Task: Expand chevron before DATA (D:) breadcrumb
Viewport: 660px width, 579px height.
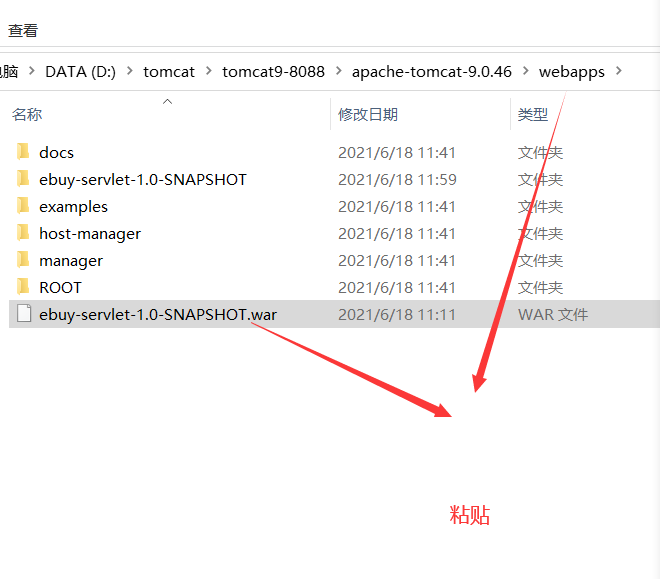Action: pyautogui.click(x=32, y=71)
